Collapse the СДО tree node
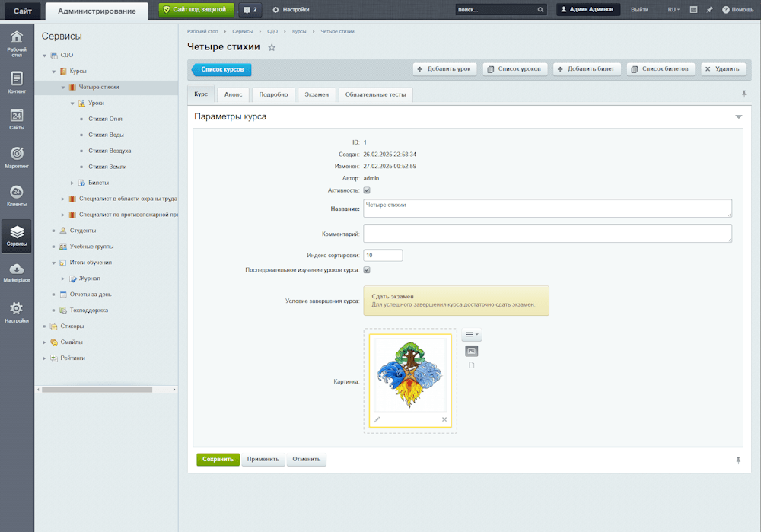This screenshot has height=532, width=761. pyautogui.click(x=44, y=56)
